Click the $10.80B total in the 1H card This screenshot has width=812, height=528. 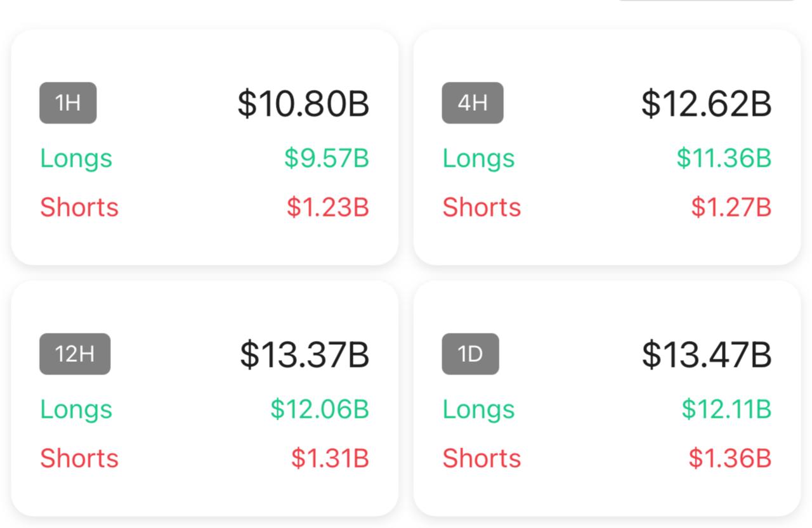(x=303, y=103)
